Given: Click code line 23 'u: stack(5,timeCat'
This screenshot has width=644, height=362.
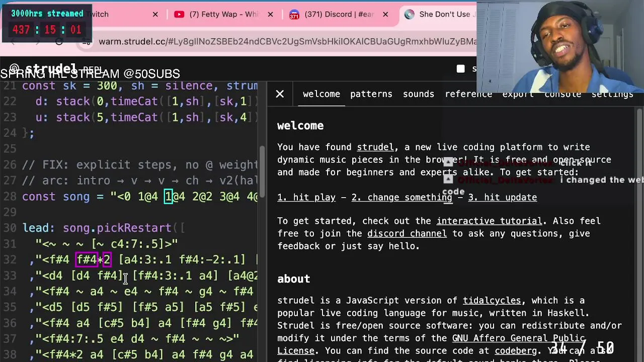Looking at the screenshot, I should coord(146,117).
